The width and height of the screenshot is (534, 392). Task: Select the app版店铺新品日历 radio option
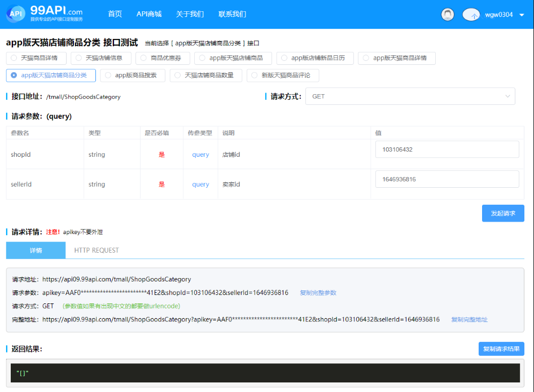click(x=315, y=58)
